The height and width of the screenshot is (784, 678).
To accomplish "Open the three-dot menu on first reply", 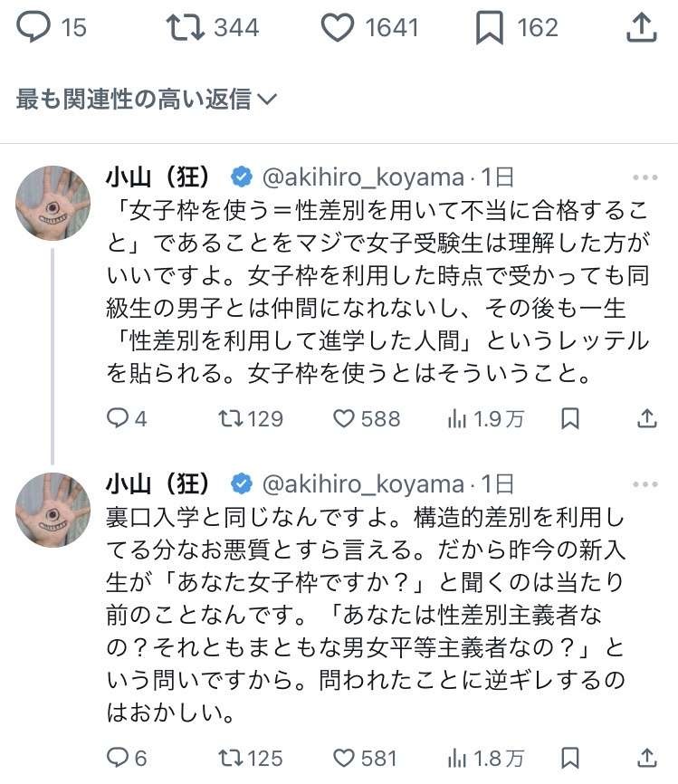I will click(645, 177).
